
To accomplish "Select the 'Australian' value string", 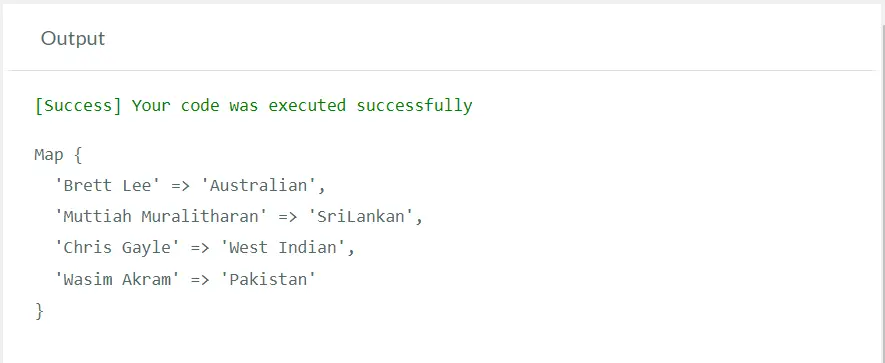I will [259, 185].
